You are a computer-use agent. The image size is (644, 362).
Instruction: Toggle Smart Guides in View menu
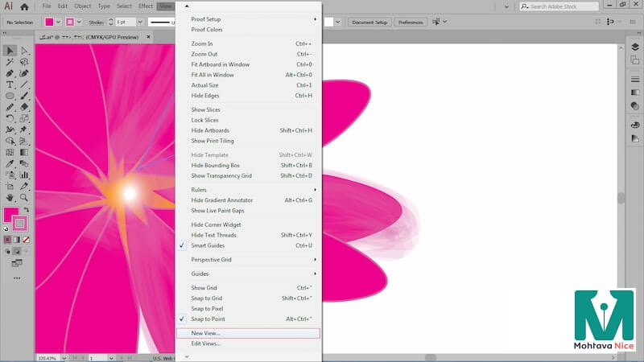(x=207, y=245)
